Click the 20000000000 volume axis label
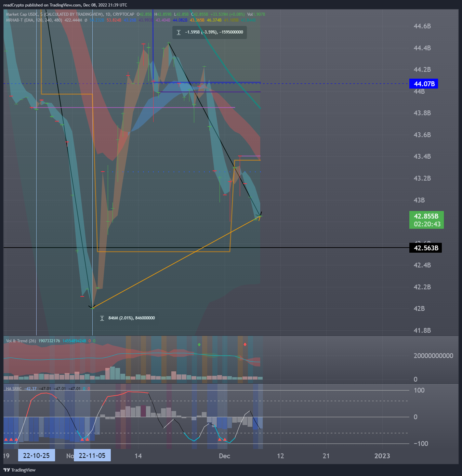This screenshot has width=462, height=476. tap(434, 356)
